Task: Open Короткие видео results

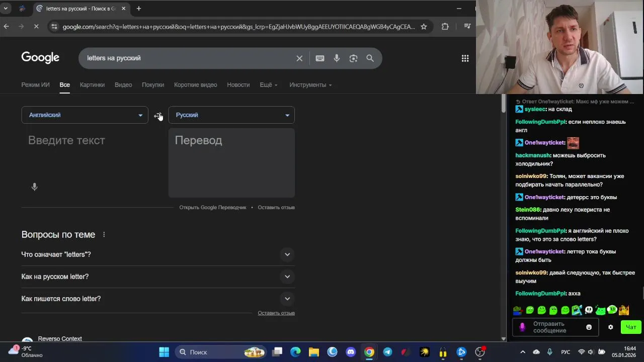Action: click(x=195, y=85)
